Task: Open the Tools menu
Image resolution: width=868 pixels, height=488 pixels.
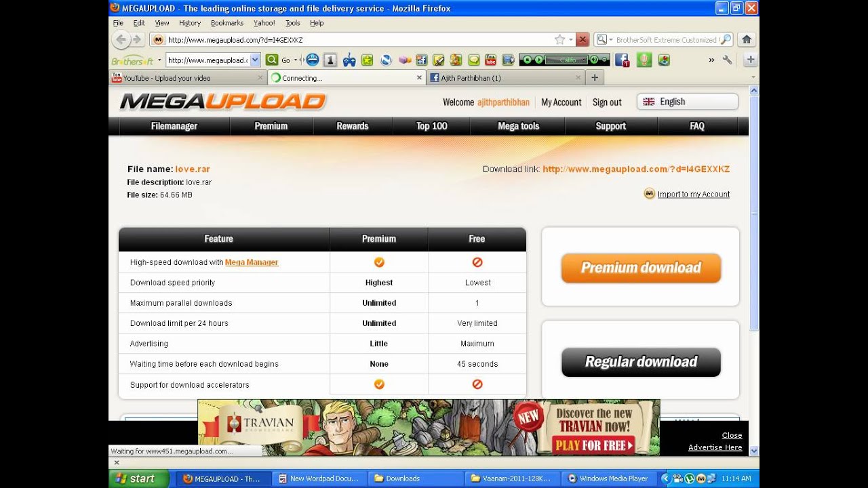Action: click(293, 23)
